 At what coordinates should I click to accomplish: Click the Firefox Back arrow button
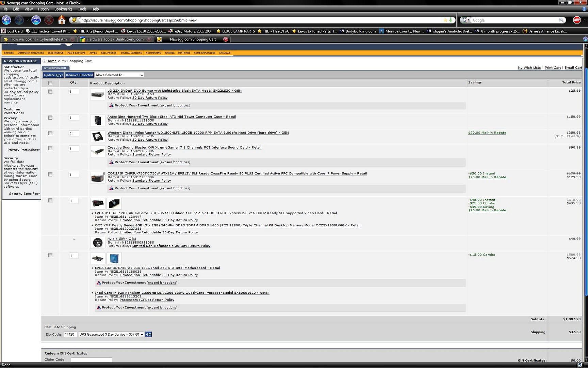(x=6, y=20)
